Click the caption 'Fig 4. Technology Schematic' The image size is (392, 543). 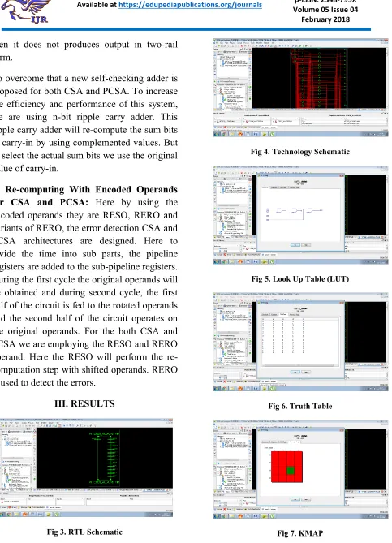(300, 152)
